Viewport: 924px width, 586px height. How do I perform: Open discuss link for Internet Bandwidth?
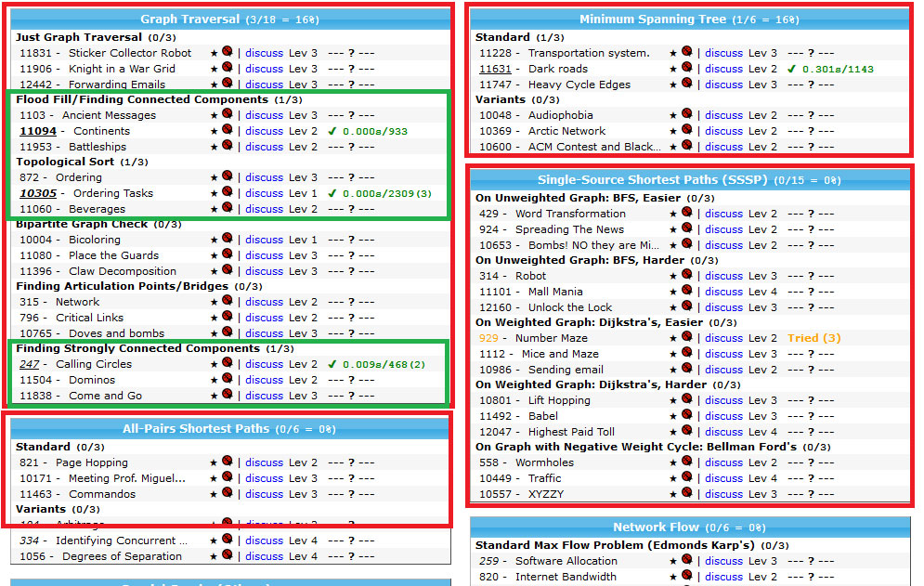click(723, 577)
